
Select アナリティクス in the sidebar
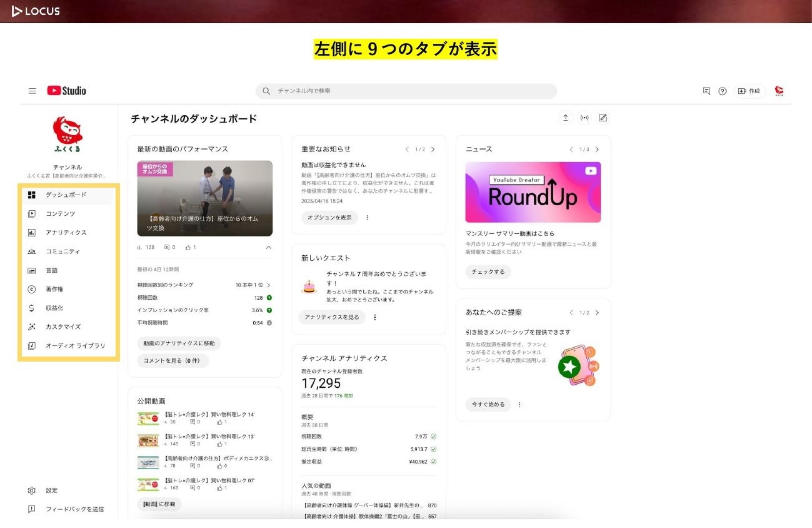[x=66, y=233]
